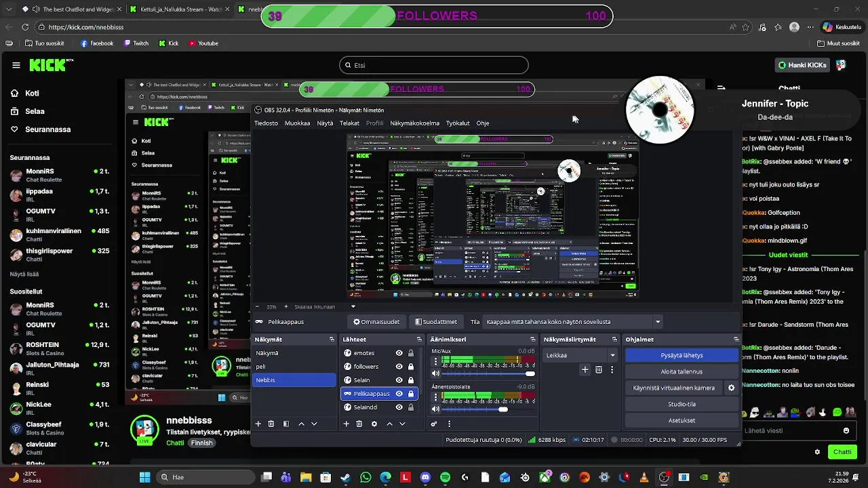Open Ominaisuudet for selected source
The width and height of the screenshot is (868, 488).
(x=376, y=322)
